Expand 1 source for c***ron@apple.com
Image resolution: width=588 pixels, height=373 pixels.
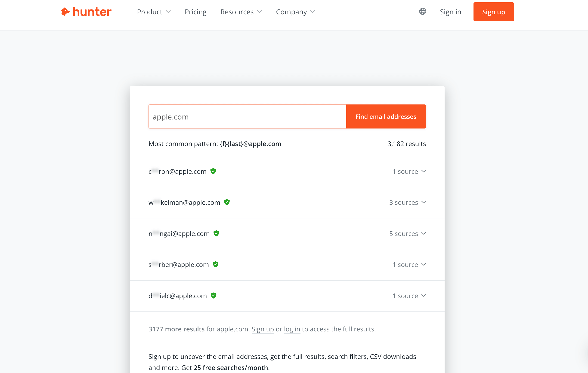(409, 171)
